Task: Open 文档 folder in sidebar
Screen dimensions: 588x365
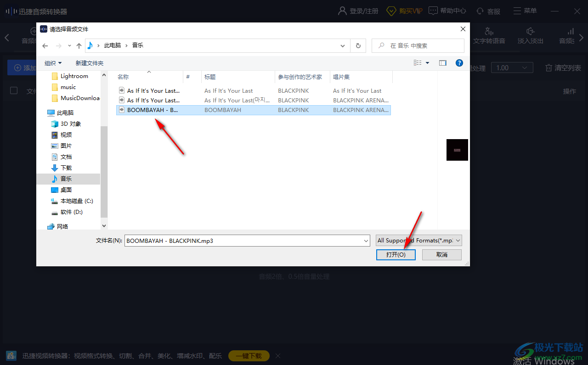Action: [62, 157]
